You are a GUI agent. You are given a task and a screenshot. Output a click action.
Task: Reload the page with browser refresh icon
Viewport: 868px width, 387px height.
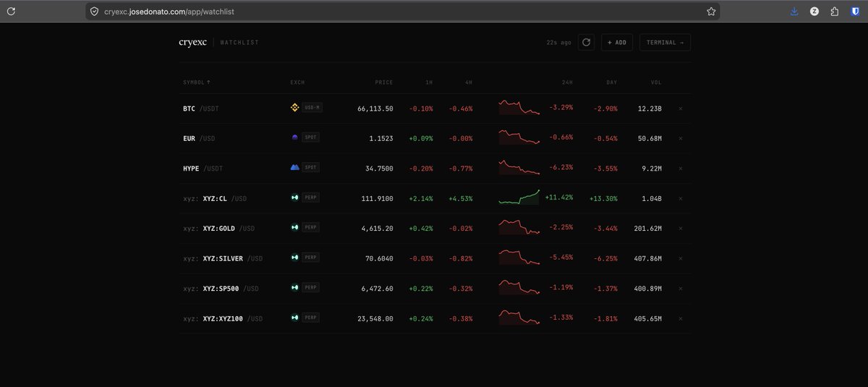11,12
